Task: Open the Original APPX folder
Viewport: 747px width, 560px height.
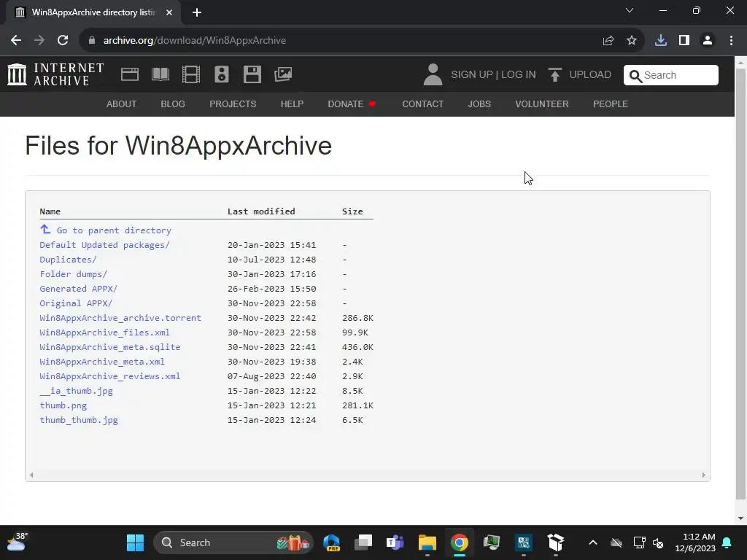Action: coord(76,303)
